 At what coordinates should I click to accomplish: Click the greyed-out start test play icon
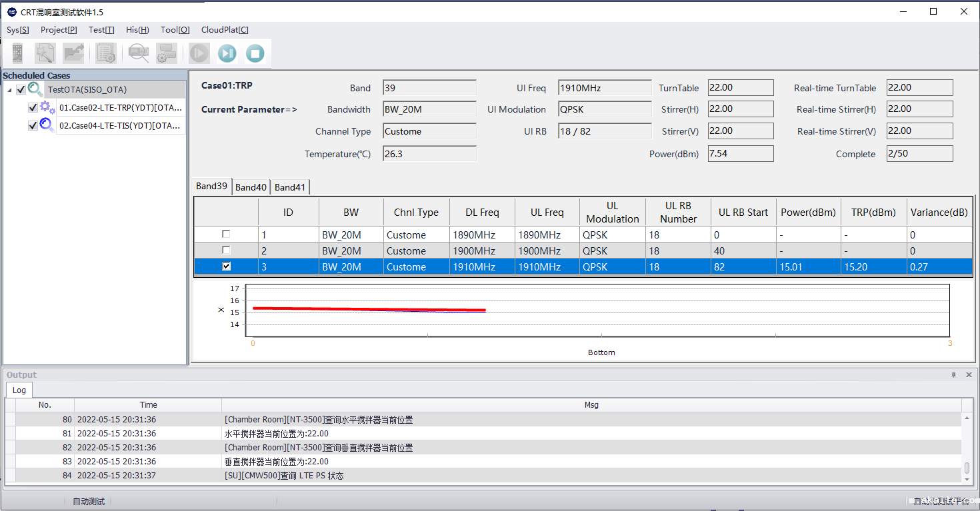point(199,53)
